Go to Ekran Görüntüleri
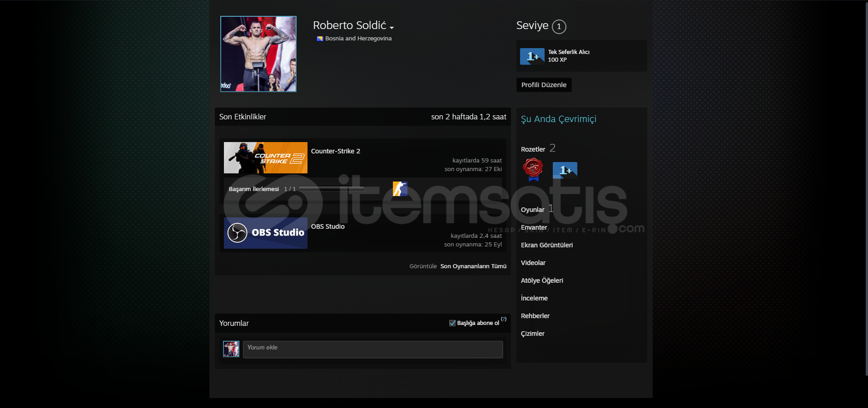The width and height of the screenshot is (868, 408). pyautogui.click(x=546, y=245)
